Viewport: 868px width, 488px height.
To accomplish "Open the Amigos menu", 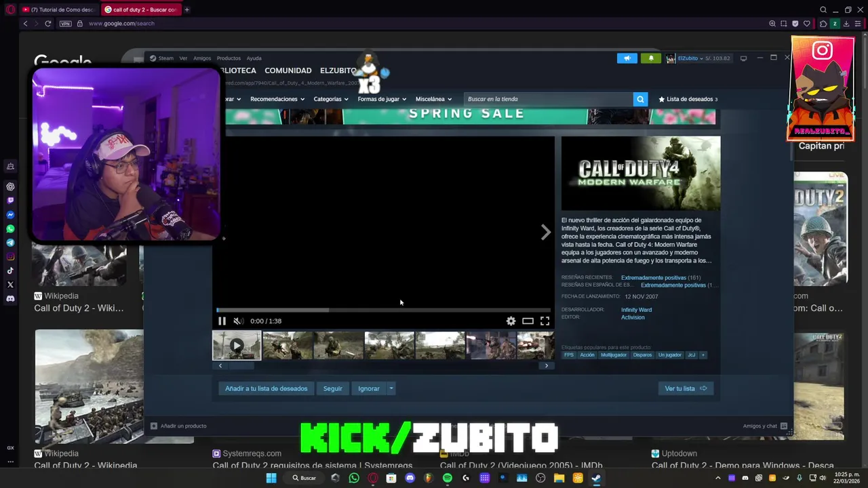I will (202, 58).
